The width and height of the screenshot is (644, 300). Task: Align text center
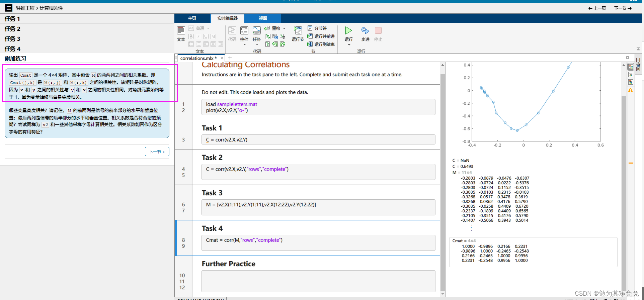[213, 44]
